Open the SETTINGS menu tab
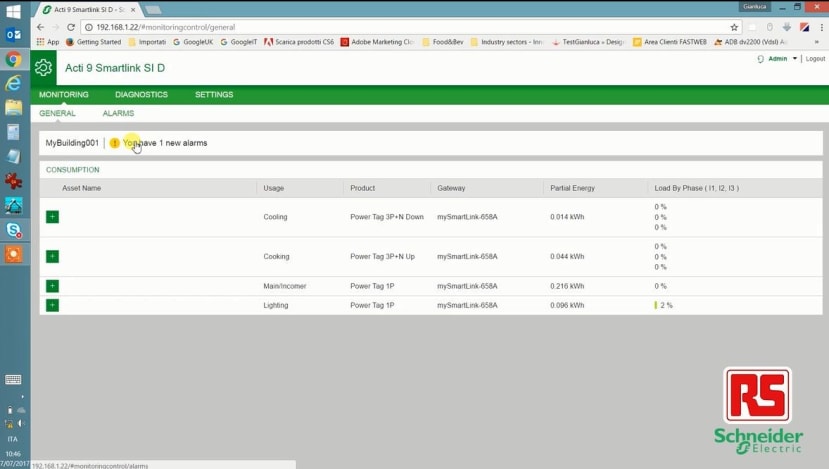Screen dimensions: 829x469 click(x=214, y=95)
